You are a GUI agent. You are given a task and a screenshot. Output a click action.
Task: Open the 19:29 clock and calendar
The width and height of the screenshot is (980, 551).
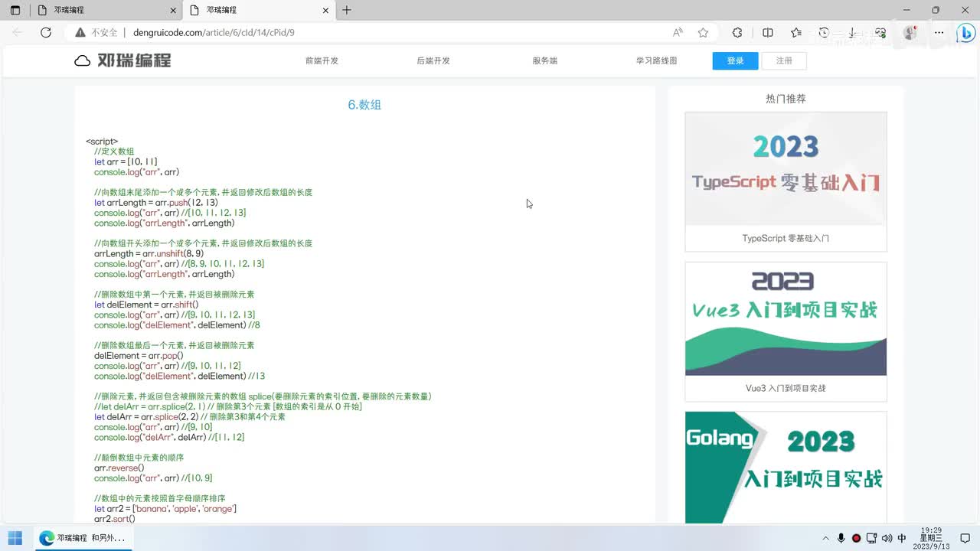point(931,538)
